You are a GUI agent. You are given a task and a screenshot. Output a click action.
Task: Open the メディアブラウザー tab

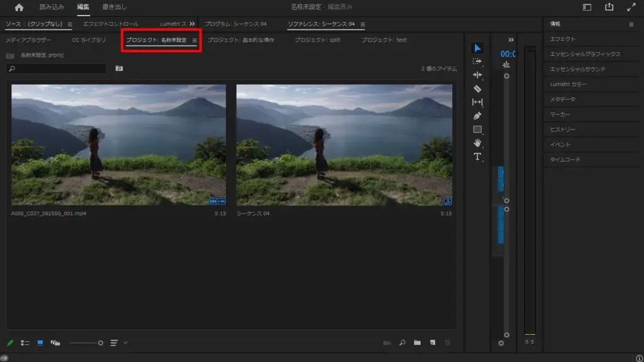click(28, 40)
